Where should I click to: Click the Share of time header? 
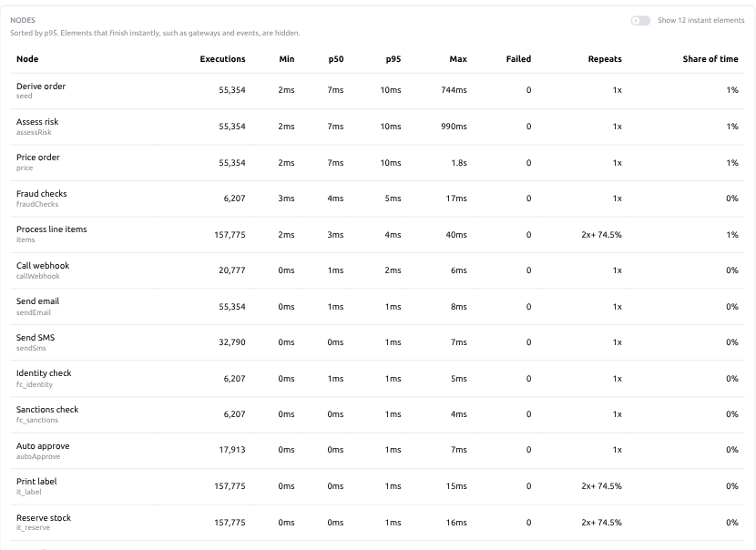pyautogui.click(x=710, y=59)
